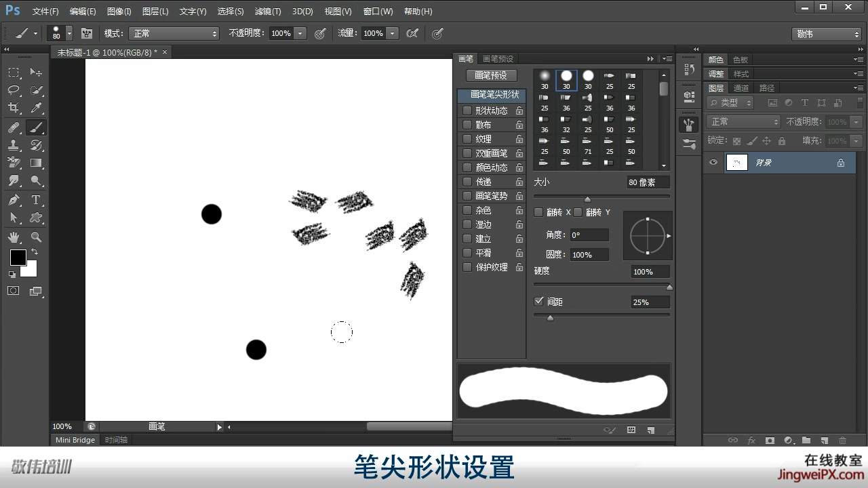Select the Quick Selection tool
This screenshot has width=868, height=488.
[36, 90]
